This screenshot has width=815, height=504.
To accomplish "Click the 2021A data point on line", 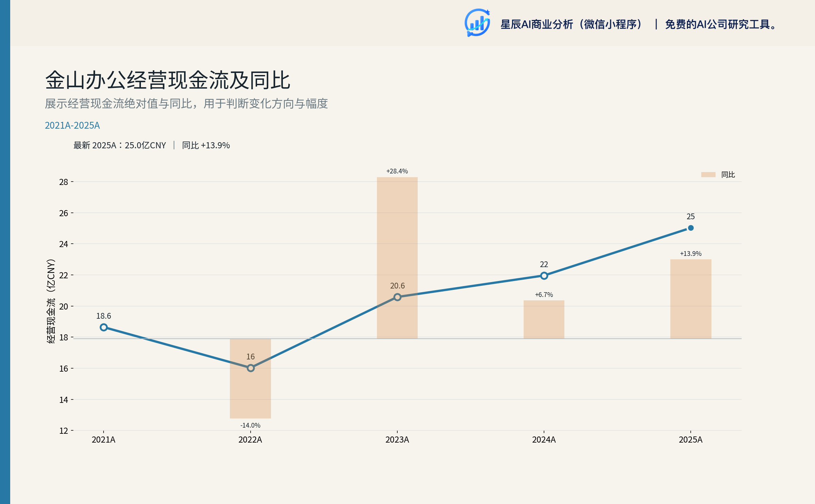I will pyautogui.click(x=104, y=328).
